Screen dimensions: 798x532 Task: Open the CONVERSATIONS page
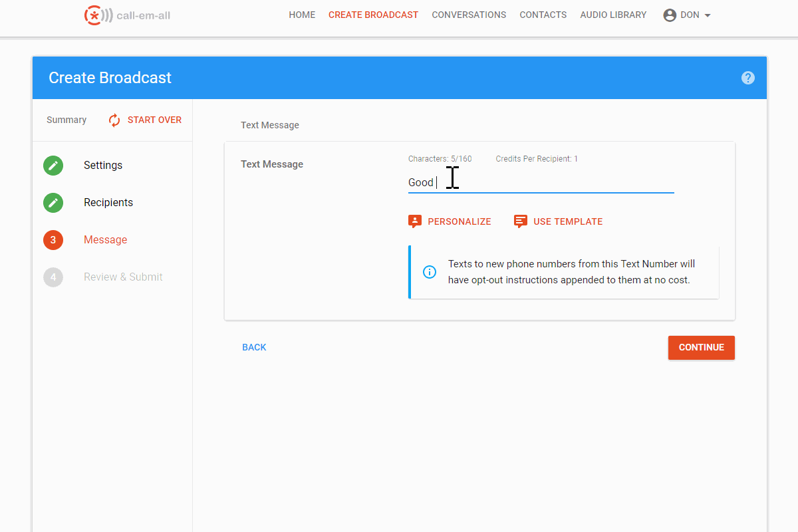469,15
